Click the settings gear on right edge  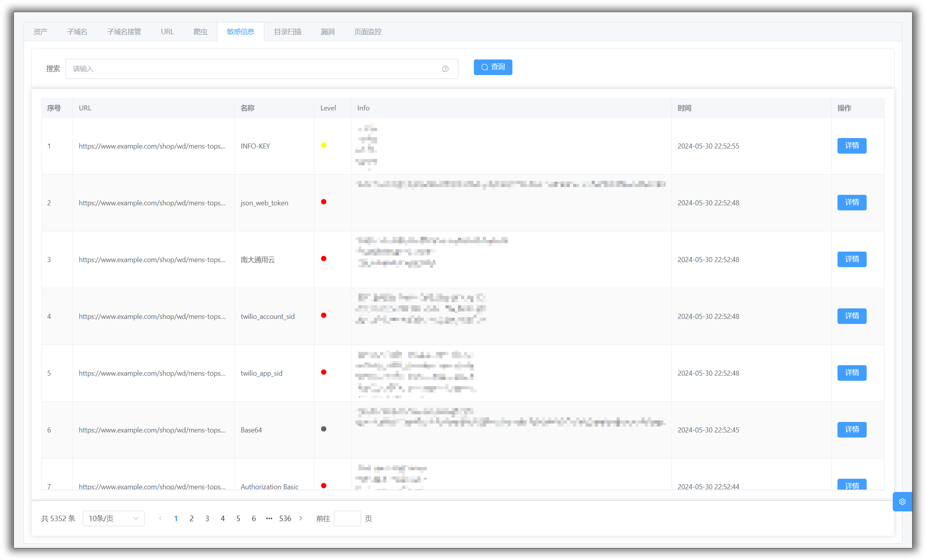tap(902, 501)
